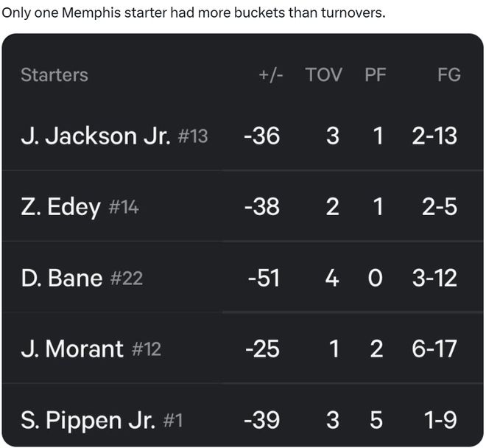Select S. Pippen Jr. player name
The image size is (486, 448).
88,420
